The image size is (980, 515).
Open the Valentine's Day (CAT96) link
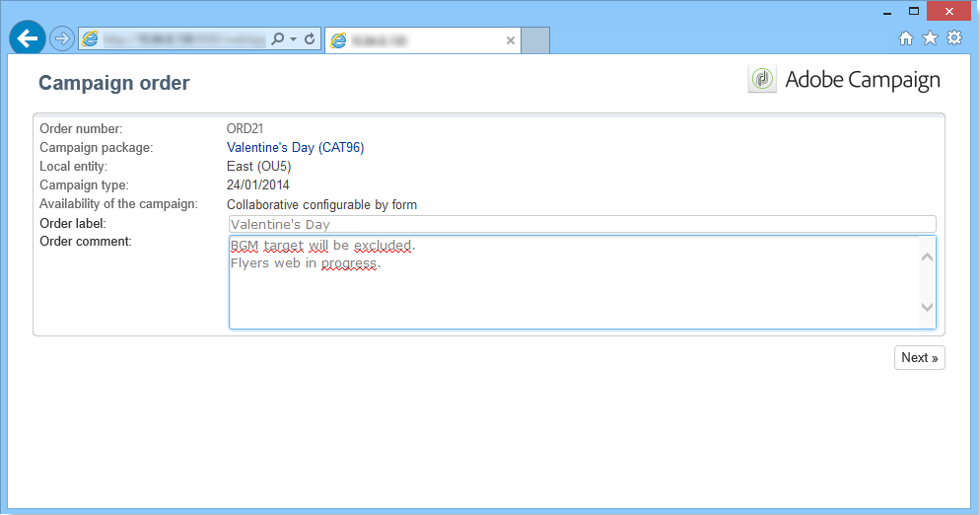[295, 148]
